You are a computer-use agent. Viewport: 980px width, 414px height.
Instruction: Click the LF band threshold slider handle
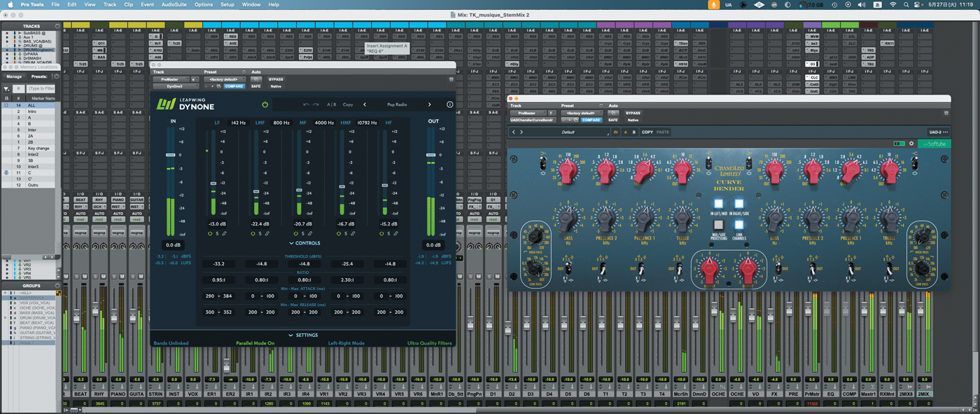click(213, 184)
